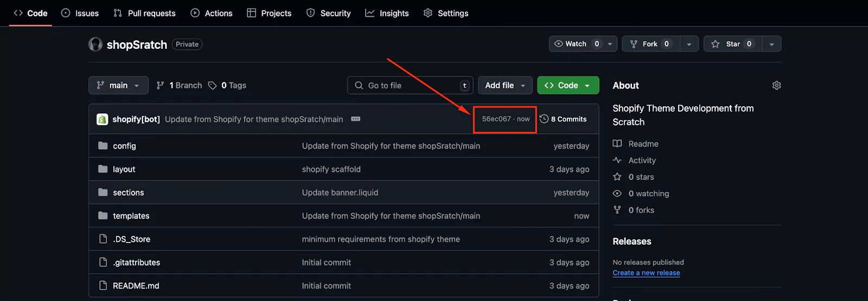This screenshot has height=301, width=868.
Task: Open config row commit message link
Action: [391, 146]
